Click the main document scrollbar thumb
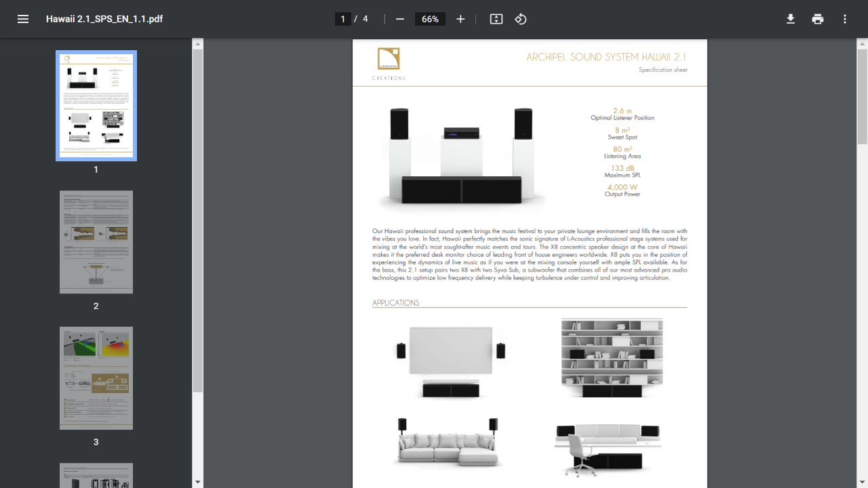Image resolution: width=868 pixels, height=488 pixels. click(x=863, y=97)
